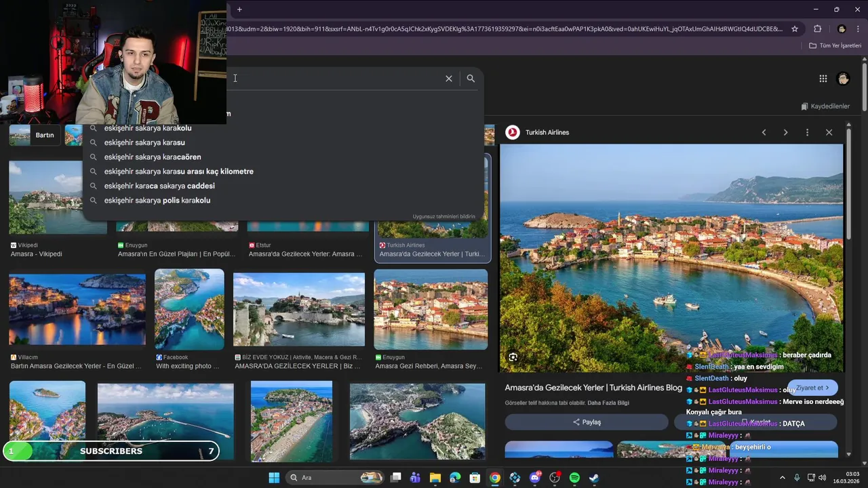Click the taskbar search box labeled Ara
Viewport: 868px width, 488px height.
click(x=335, y=478)
